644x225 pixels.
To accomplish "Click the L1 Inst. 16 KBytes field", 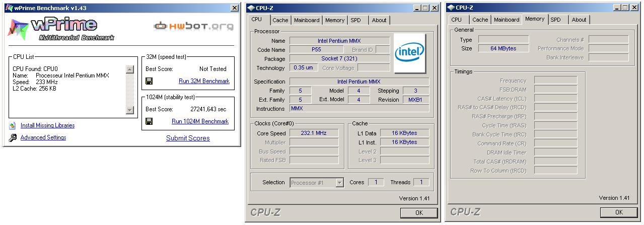I will tap(404, 142).
